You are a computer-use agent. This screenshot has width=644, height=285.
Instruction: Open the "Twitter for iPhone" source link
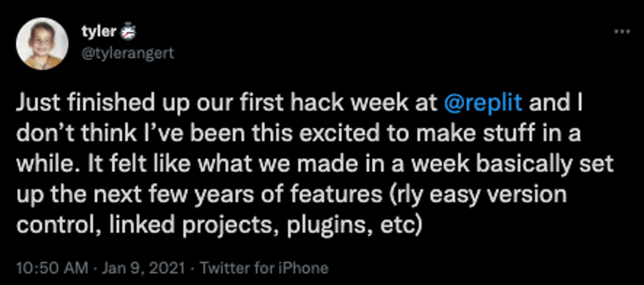click(265, 268)
